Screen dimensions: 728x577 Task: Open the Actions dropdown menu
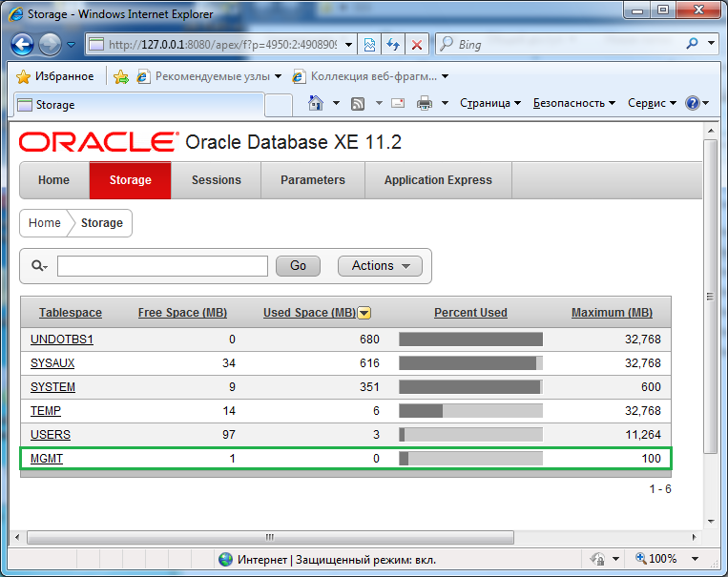point(381,266)
